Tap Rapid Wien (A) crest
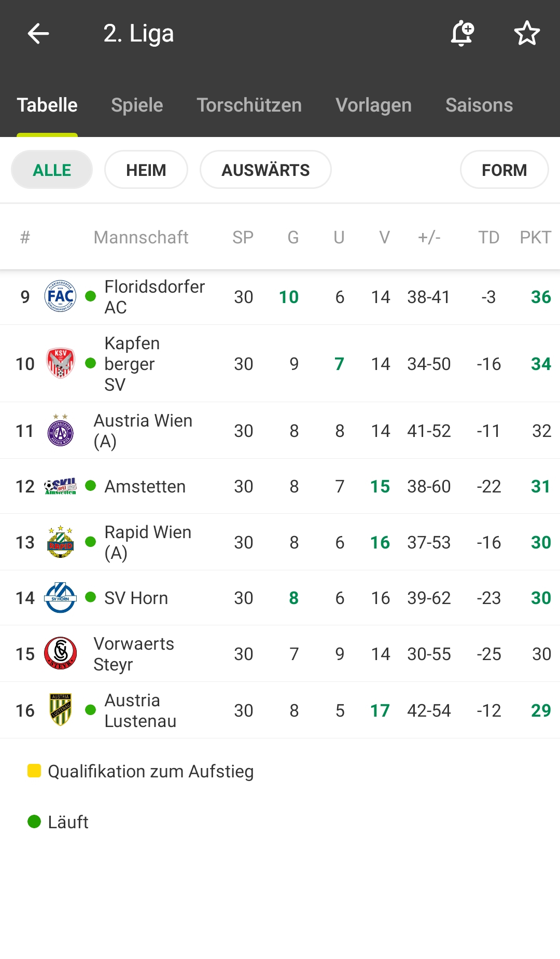This screenshot has height=959, width=560. pos(61,542)
